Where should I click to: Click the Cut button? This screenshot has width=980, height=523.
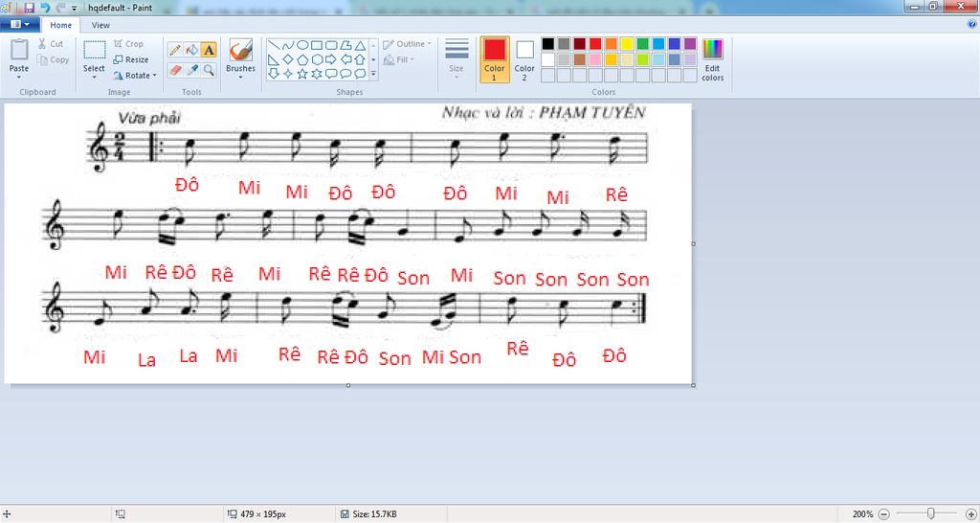(x=51, y=44)
